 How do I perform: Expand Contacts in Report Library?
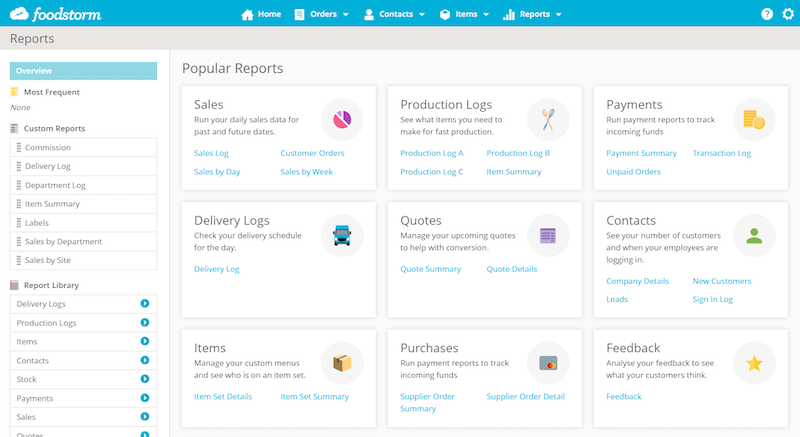click(x=145, y=360)
